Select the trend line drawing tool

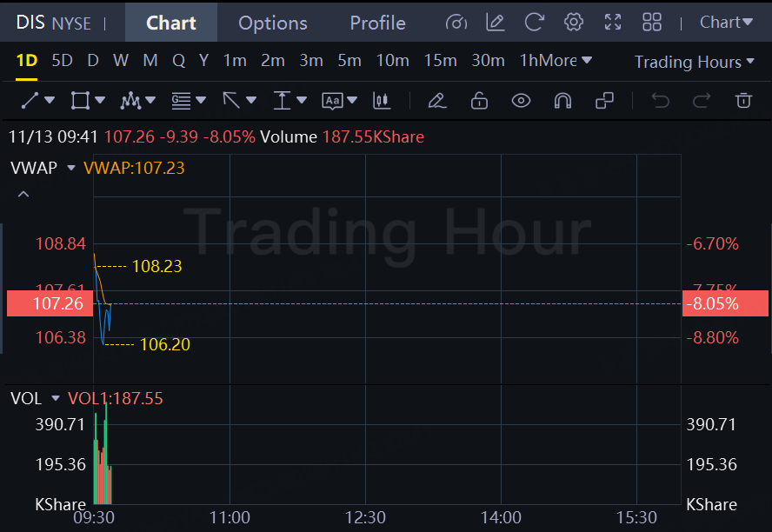coord(30,100)
